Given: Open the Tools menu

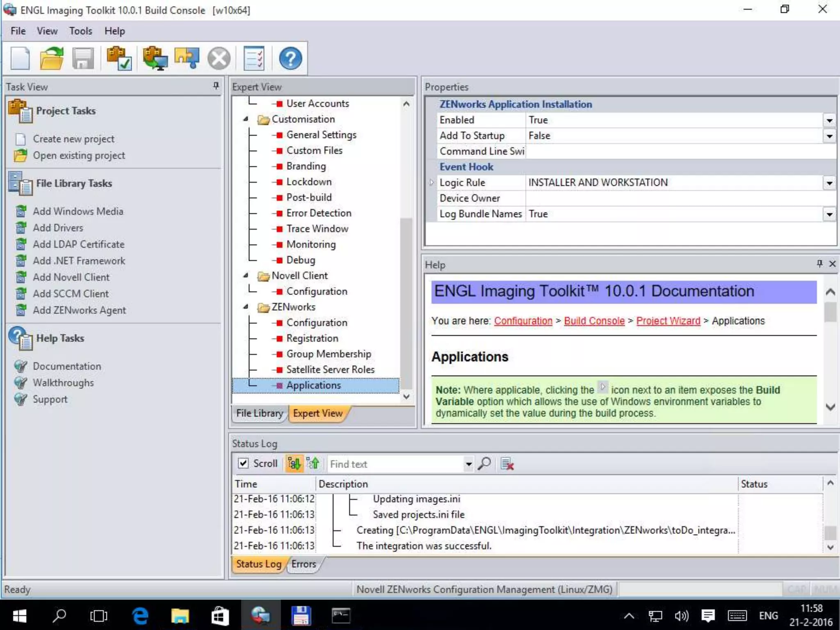Looking at the screenshot, I should pos(80,31).
